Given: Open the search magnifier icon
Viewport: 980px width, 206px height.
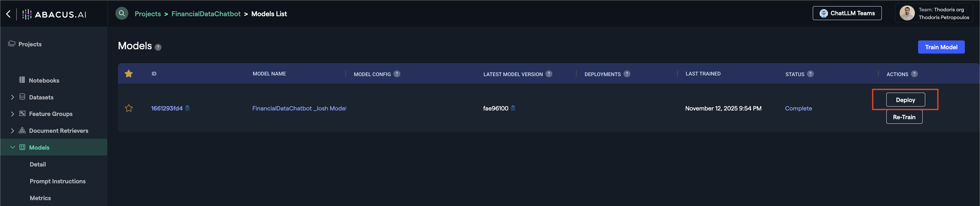Looking at the screenshot, I should pyautogui.click(x=122, y=14).
